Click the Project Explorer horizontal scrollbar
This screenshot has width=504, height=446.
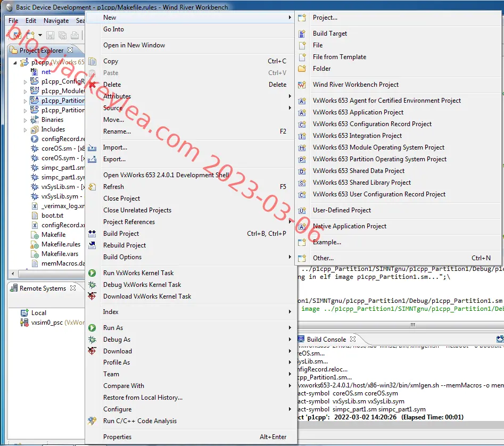tap(51, 274)
